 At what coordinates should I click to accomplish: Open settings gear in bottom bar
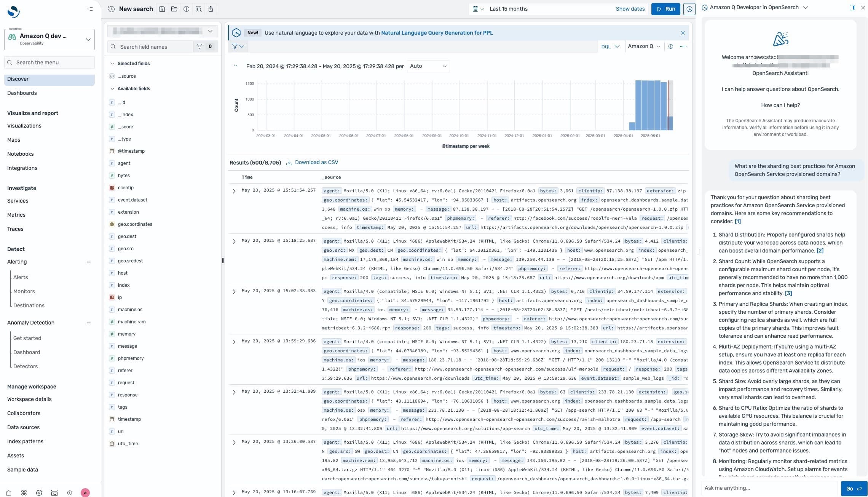tap(39, 492)
